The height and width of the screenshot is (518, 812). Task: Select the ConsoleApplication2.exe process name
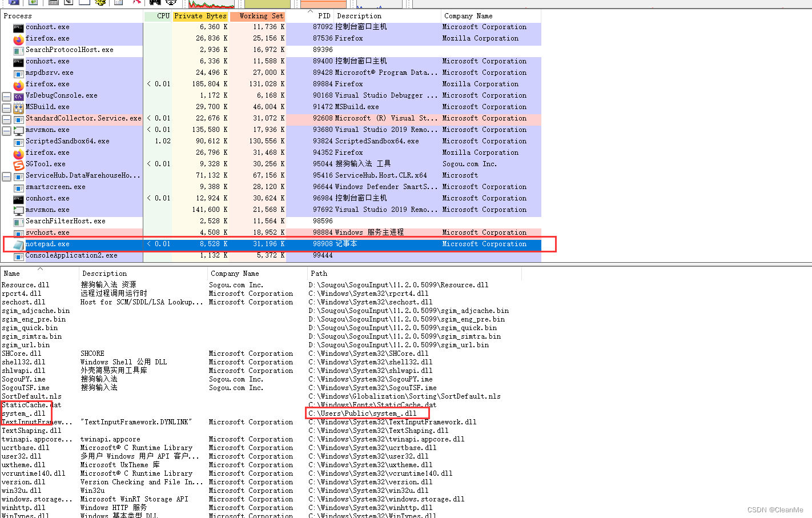tap(71, 255)
